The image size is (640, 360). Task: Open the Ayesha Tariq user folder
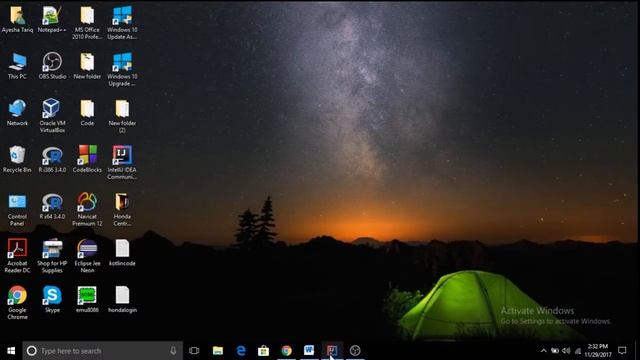pyautogui.click(x=17, y=20)
